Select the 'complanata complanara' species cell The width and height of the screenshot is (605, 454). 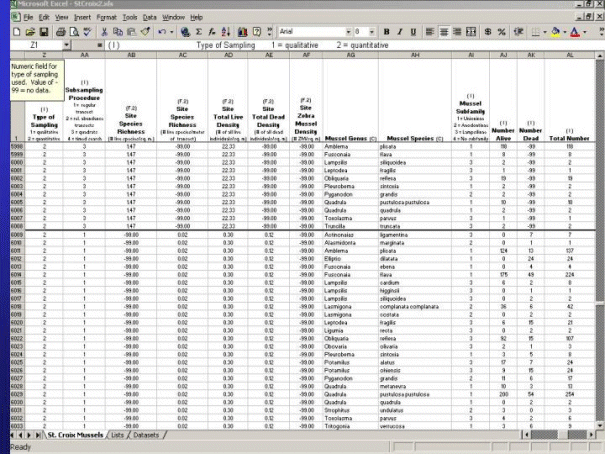[x=415, y=307]
